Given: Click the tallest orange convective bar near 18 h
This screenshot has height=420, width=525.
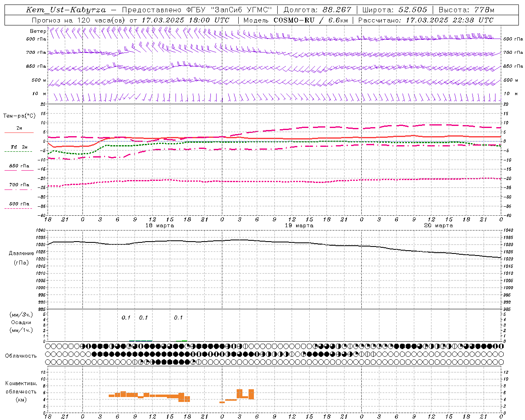Looking at the screenshot, I should point(181,397).
